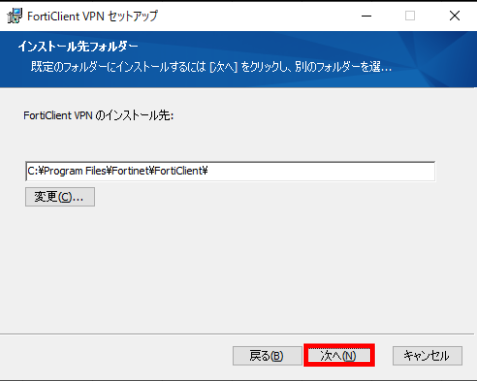Click the disabled maximize button
Screen dimensions: 477x381
[410, 16]
